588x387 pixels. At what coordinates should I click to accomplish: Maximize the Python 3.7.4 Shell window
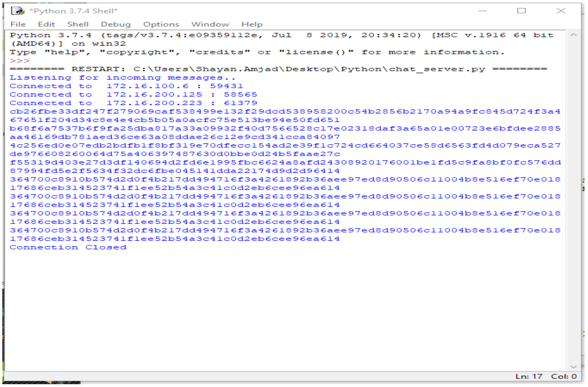(521, 11)
